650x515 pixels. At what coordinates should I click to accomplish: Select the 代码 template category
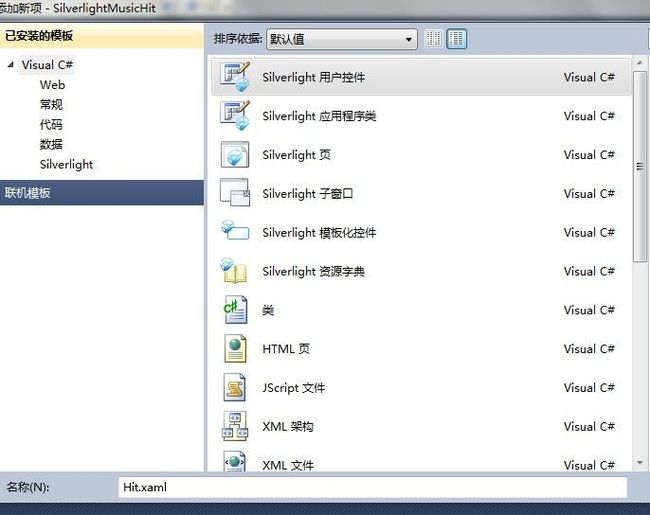[x=51, y=124]
